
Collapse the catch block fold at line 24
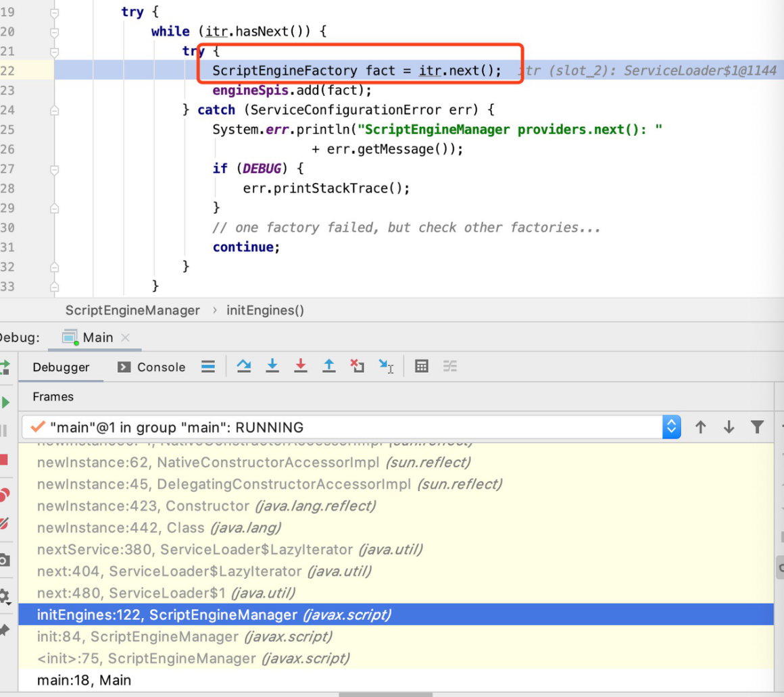coord(55,110)
